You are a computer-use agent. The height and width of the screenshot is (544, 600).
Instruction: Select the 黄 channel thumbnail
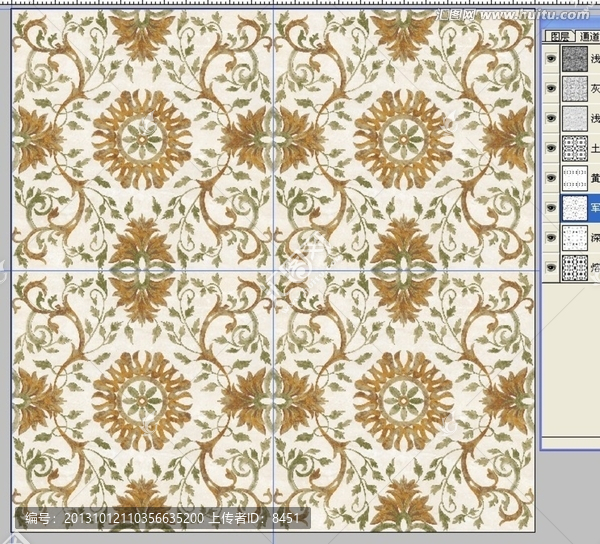575,178
